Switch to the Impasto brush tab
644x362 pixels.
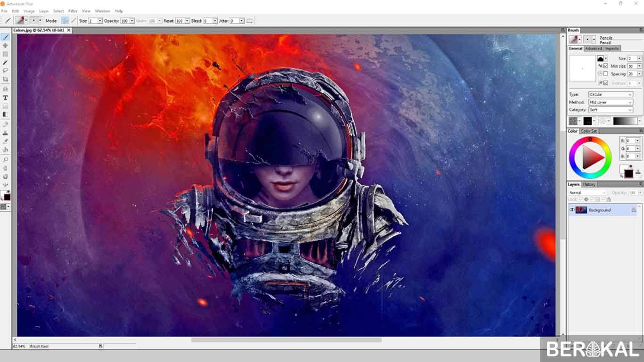(612, 49)
